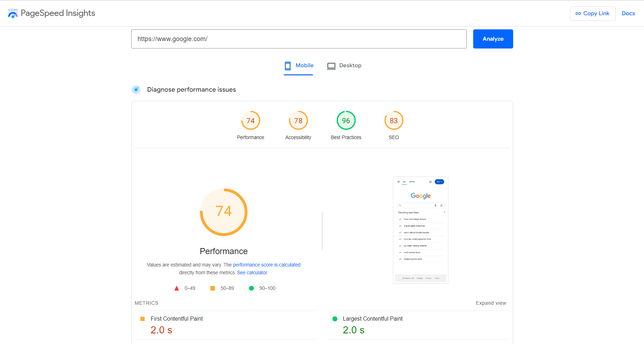The image size is (644, 344).
Task: Click the PageSpeed Insights logo icon
Action: (x=13, y=13)
